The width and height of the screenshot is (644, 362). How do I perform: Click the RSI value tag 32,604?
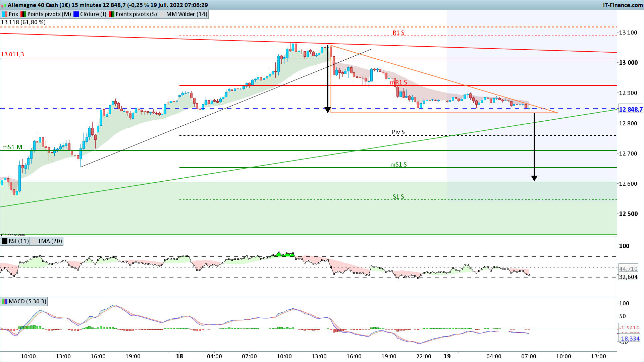click(x=628, y=277)
